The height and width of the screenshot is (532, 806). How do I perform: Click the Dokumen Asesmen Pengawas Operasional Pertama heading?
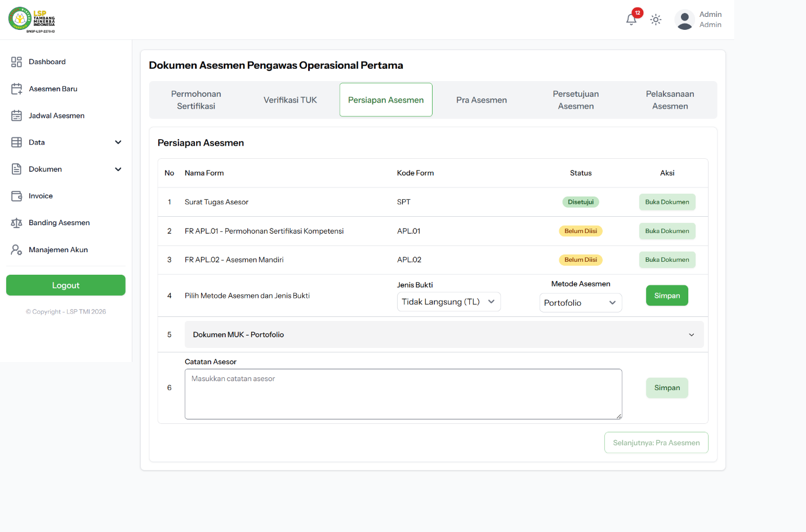[276, 65]
